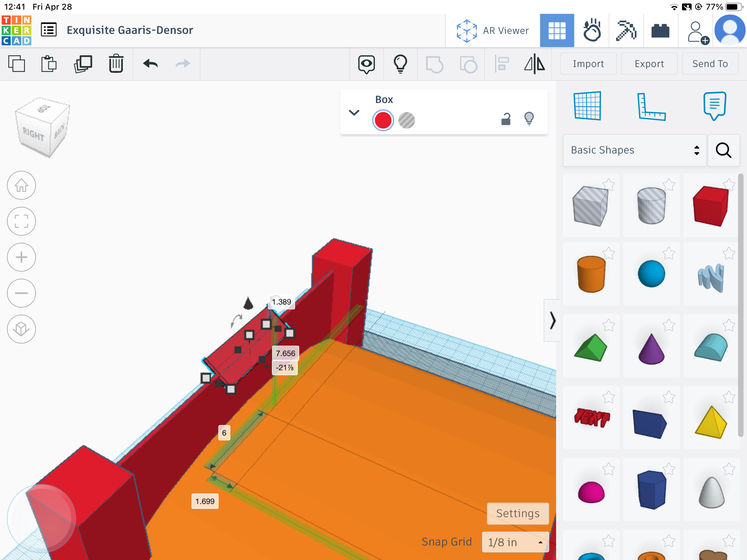
Task: Open the AR Viewer
Action: (x=493, y=30)
